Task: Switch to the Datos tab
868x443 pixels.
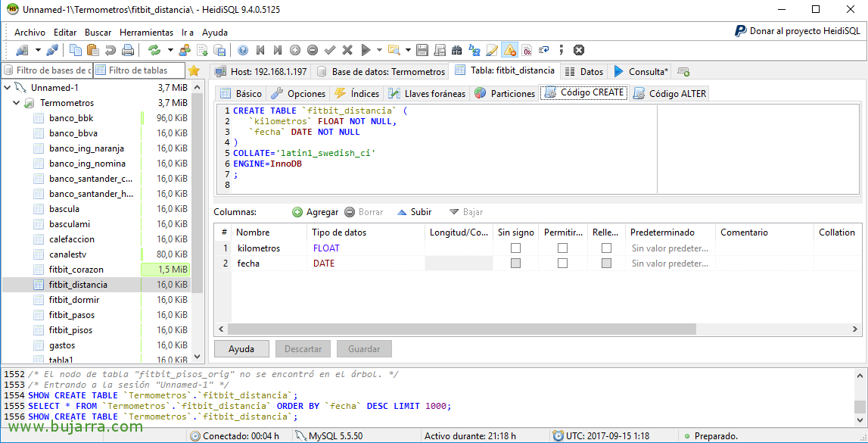Action: coord(584,71)
